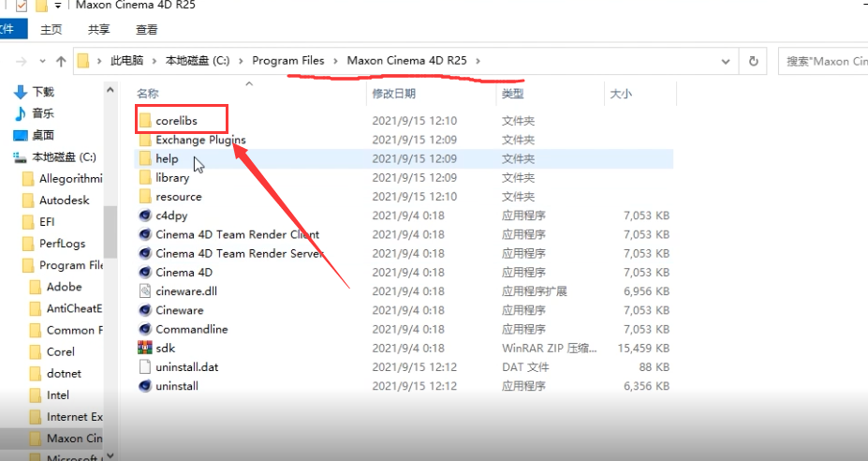Refresh the current folder view
868x461 pixels.
(754, 61)
